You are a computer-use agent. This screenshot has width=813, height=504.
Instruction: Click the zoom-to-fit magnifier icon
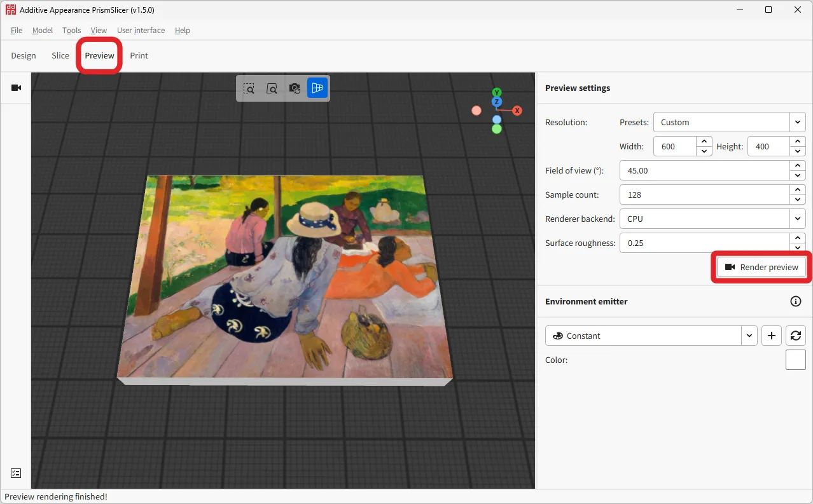(x=272, y=88)
